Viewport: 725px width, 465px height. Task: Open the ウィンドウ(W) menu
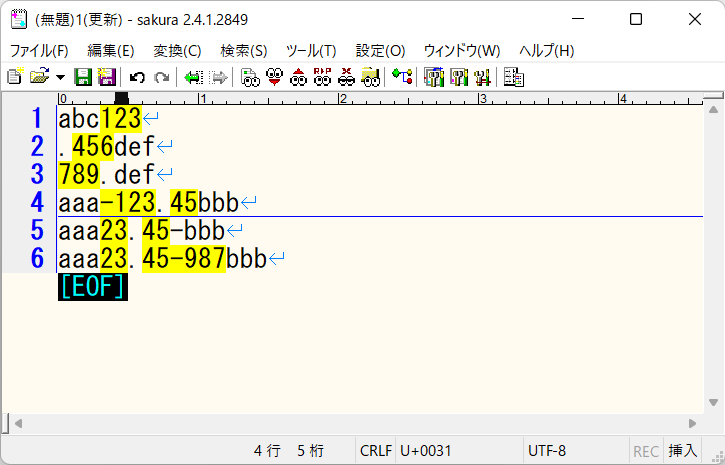[x=462, y=50]
